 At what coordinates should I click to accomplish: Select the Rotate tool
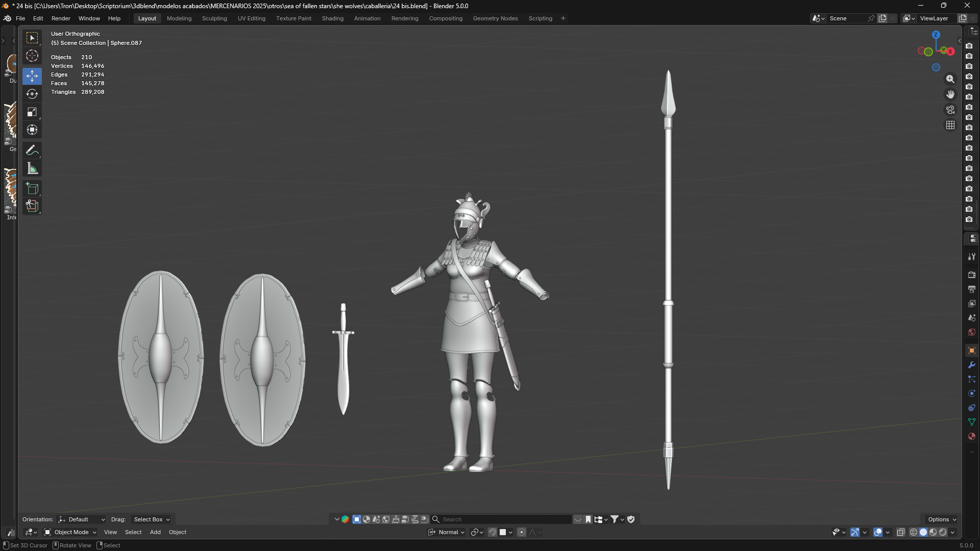pos(32,94)
